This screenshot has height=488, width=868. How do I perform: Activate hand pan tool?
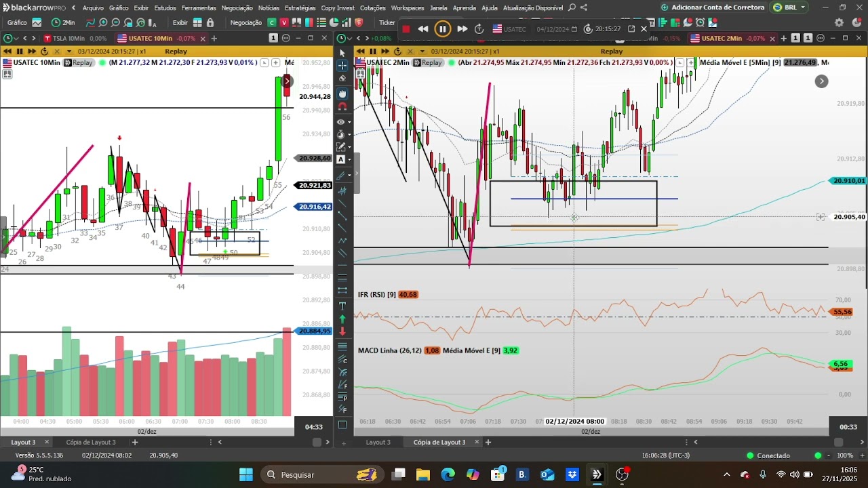pyautogui.click(x=342, y=94)
